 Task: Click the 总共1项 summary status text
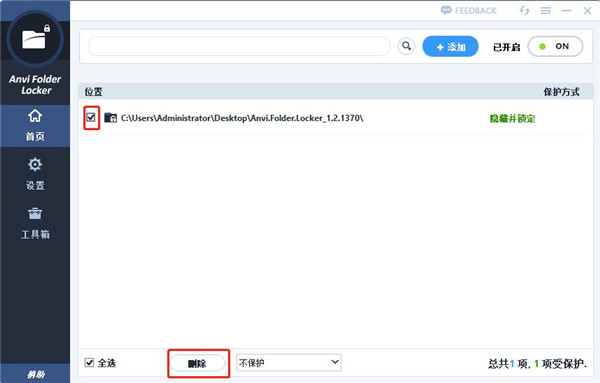(x=537, y=363)
